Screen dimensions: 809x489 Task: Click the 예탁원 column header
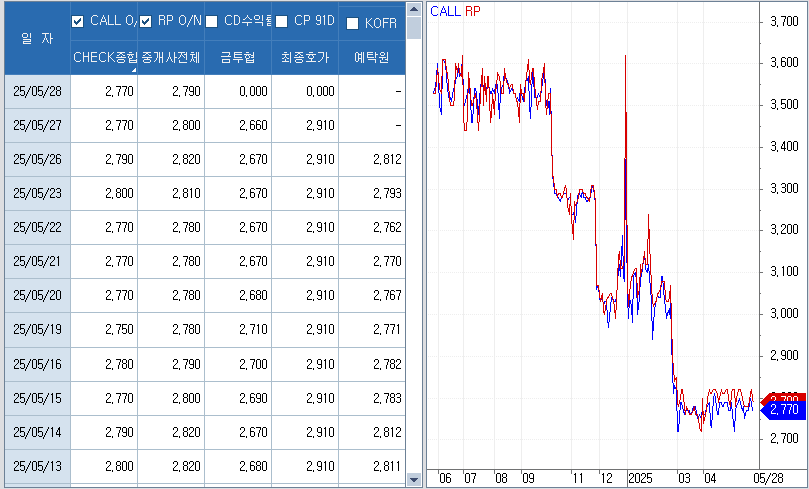[371, 58]
